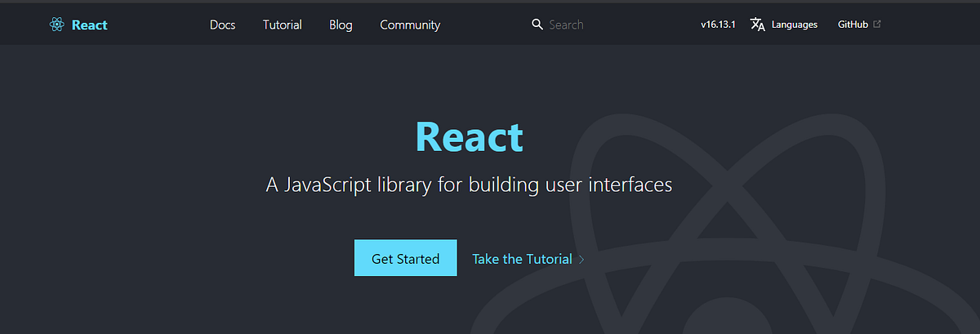This screenshot has height=334, width=980.
Task: Go to the Blog page
Action: (341, 24)
